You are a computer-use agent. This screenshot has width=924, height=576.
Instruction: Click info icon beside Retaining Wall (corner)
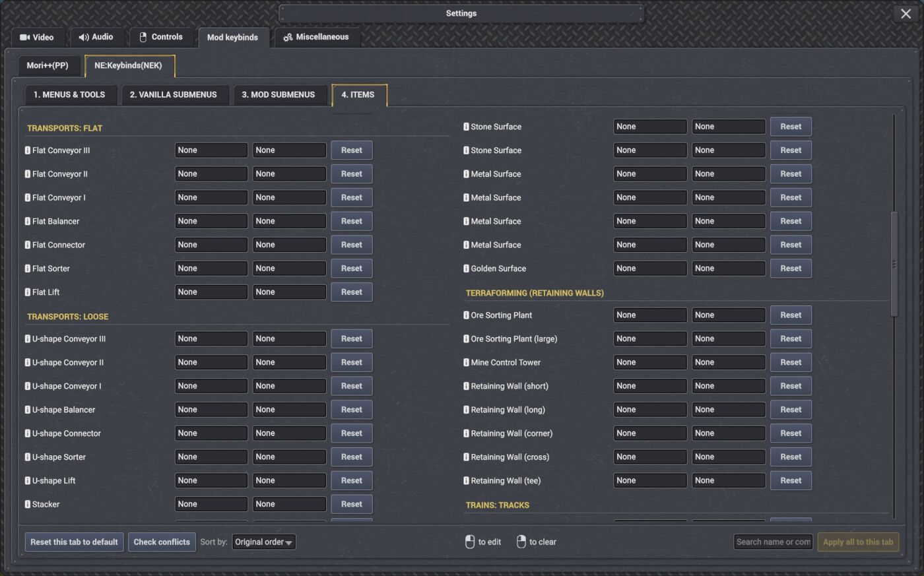(x=467, y=434)
